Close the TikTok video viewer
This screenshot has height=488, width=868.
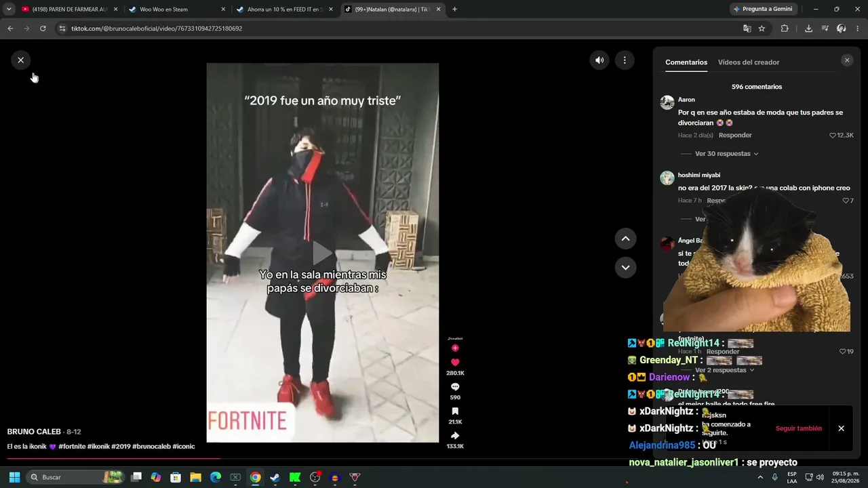(x=20, y=60)
